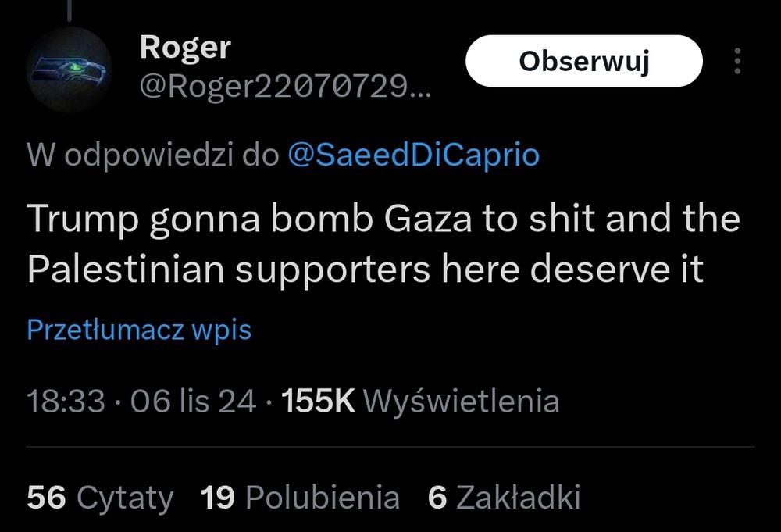The image size is (781, 532).
Task: Open the 56 Cytaty quotes list
Action: click(x=100, y=497)
